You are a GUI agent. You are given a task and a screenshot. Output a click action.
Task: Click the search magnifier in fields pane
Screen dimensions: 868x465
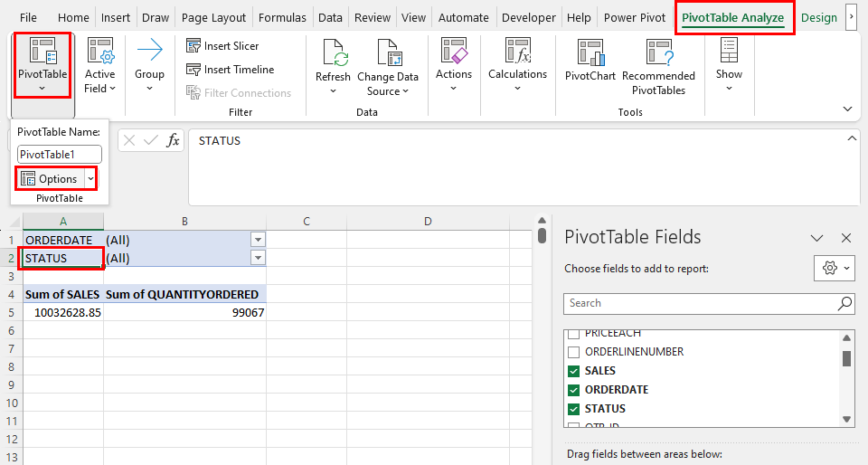pyautogui.click(x=844, y=303)
